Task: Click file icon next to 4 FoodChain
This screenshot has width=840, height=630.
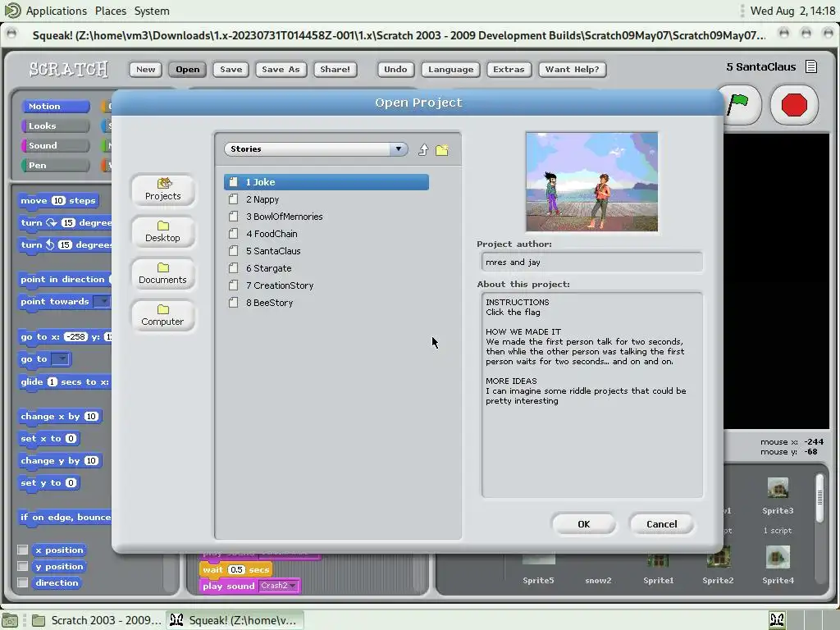Action: pos(234,234)
